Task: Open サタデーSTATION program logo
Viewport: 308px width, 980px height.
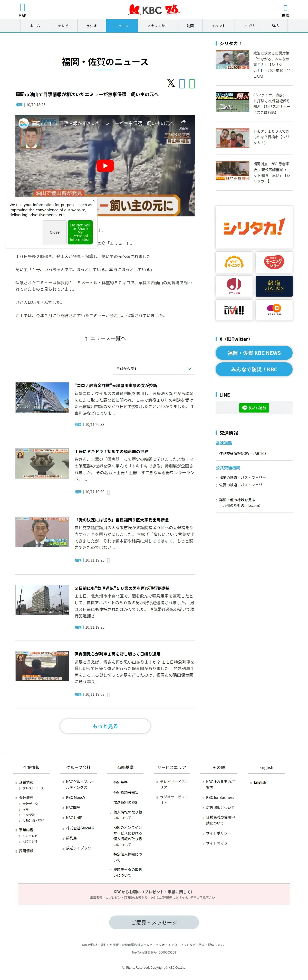Action: pos(274,310)
